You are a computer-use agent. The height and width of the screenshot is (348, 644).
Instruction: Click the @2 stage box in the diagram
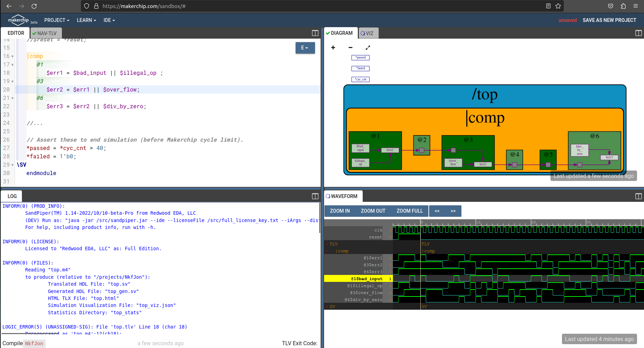click(422, 145)
